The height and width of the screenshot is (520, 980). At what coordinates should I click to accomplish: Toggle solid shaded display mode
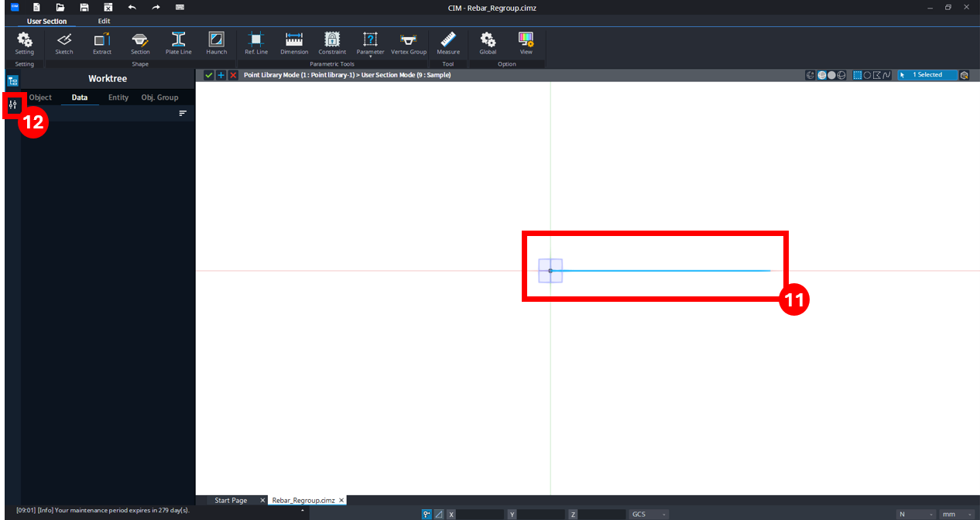pos(831,75)
